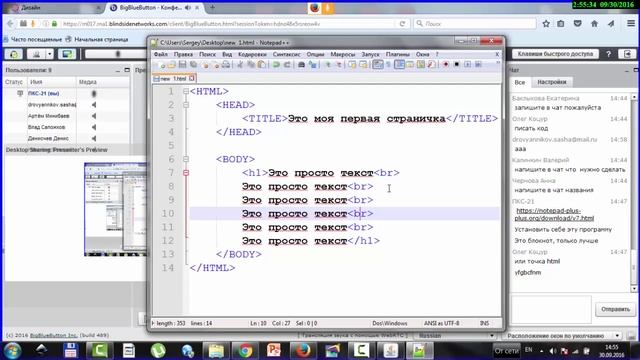Click the BigBlueButton desktop sharing icon
Viewport: 640px width, 360px height.
67,54
